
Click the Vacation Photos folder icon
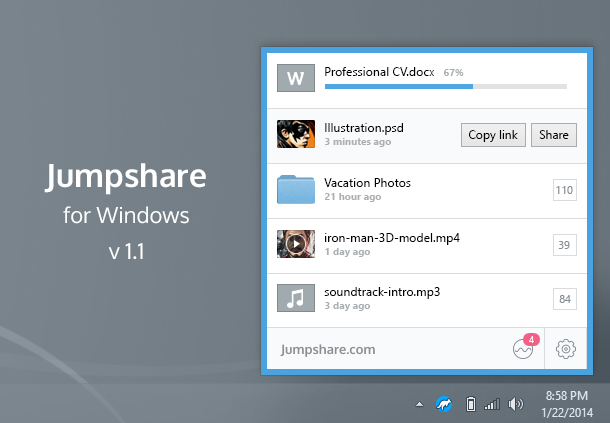click(296, 189)
